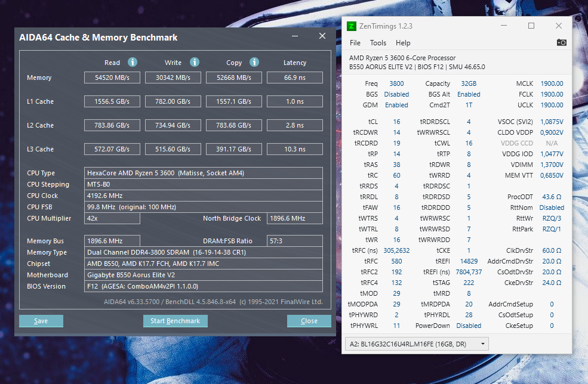Click the Copy info icon in AIDA64

(254, 62)
